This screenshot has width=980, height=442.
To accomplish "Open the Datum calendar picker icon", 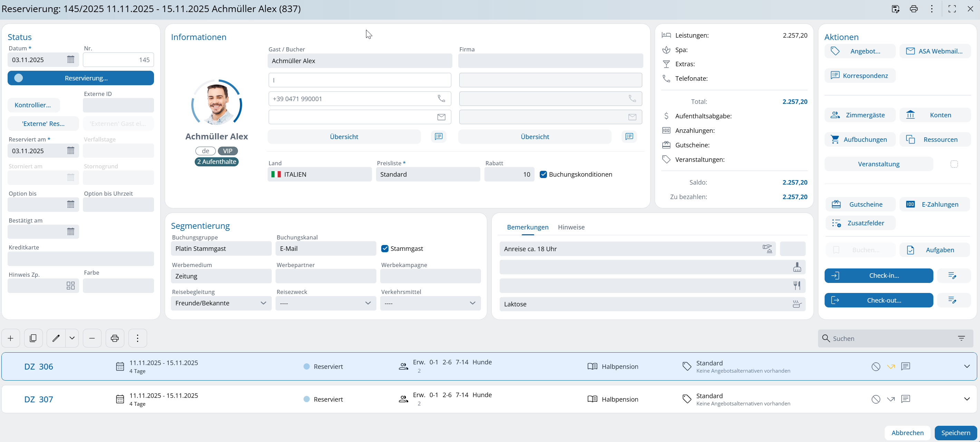I will pyautogui.click(x=71, y=60).
